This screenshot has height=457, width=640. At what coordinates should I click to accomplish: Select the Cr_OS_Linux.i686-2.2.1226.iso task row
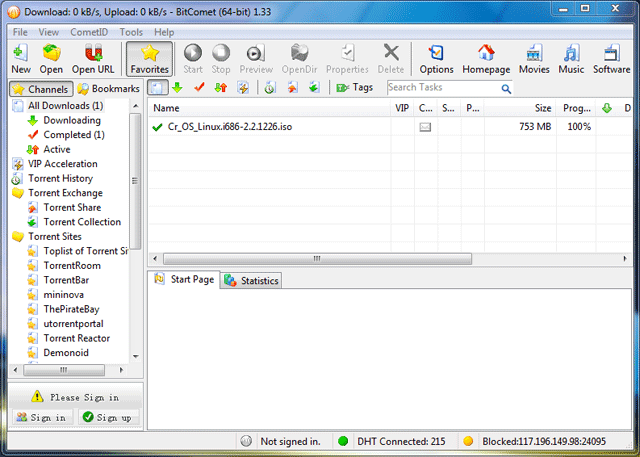[x=390, y=127]
